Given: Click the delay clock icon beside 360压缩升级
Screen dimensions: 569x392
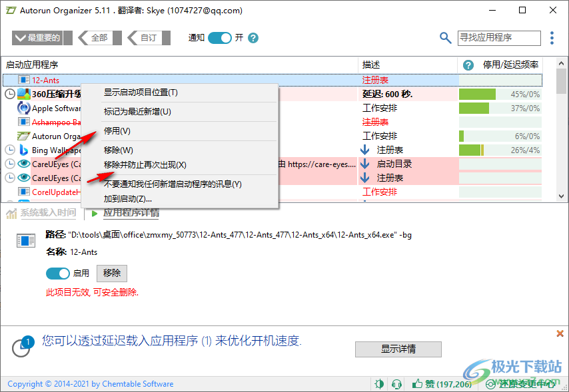Looking at the screenshot, I should [x=10, y=94].
